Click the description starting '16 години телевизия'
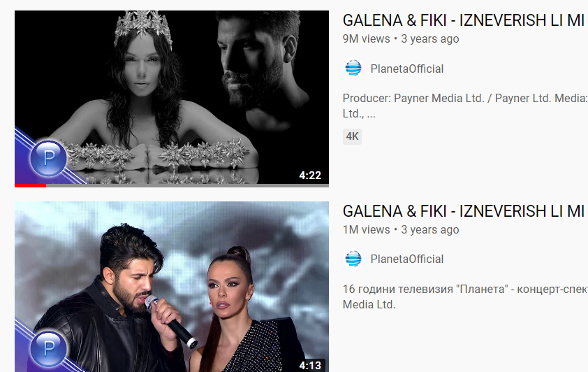The height and width of the screenshot is (372, 588). [x=465, y=296]
